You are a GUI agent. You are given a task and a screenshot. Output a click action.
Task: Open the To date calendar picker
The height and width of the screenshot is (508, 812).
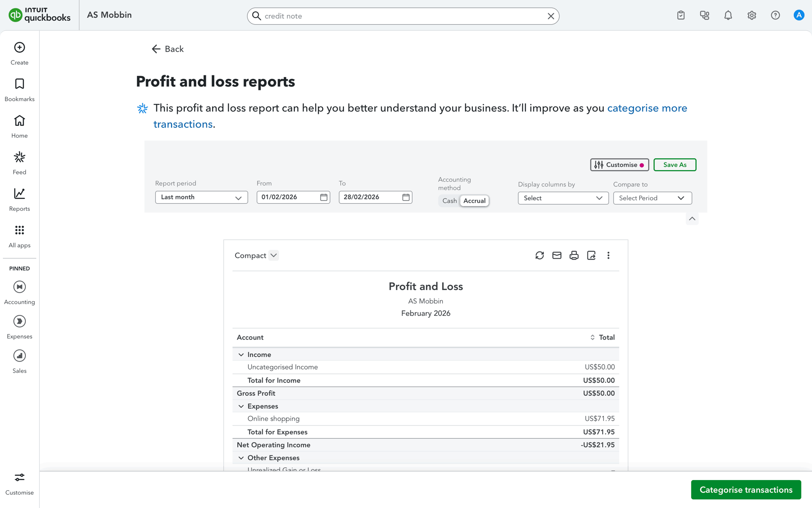pyautogui.click(x=406, y=197)
